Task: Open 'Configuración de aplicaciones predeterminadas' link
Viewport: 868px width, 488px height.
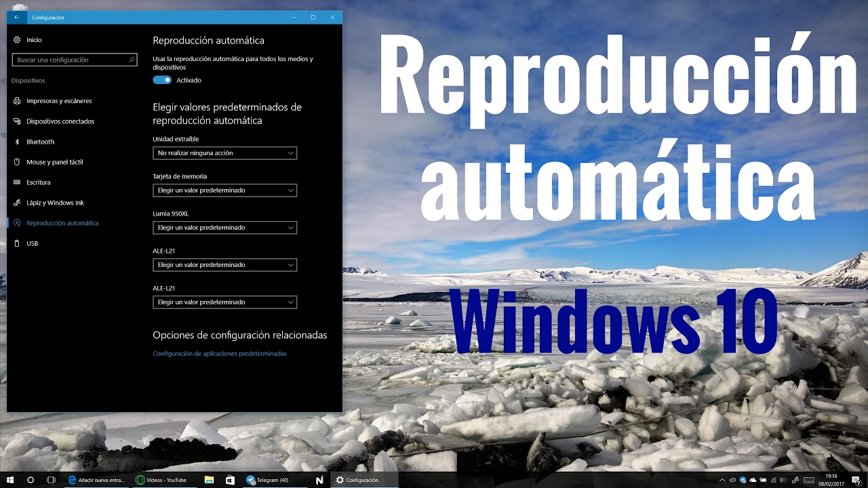Action: click(220, 354)
